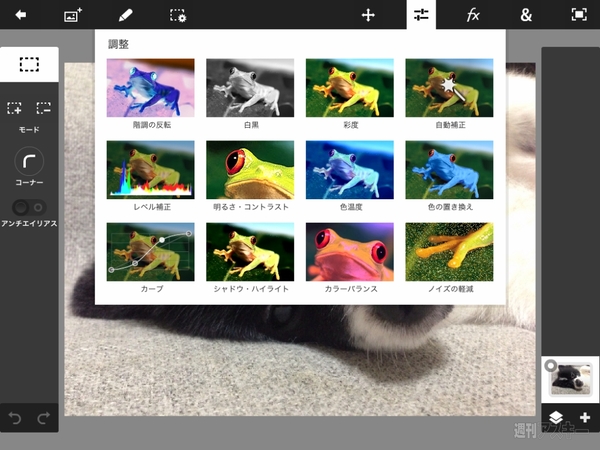600x450 pixels.
Task: Select the cat photo layer thumbnail
Action: point(571,379)
